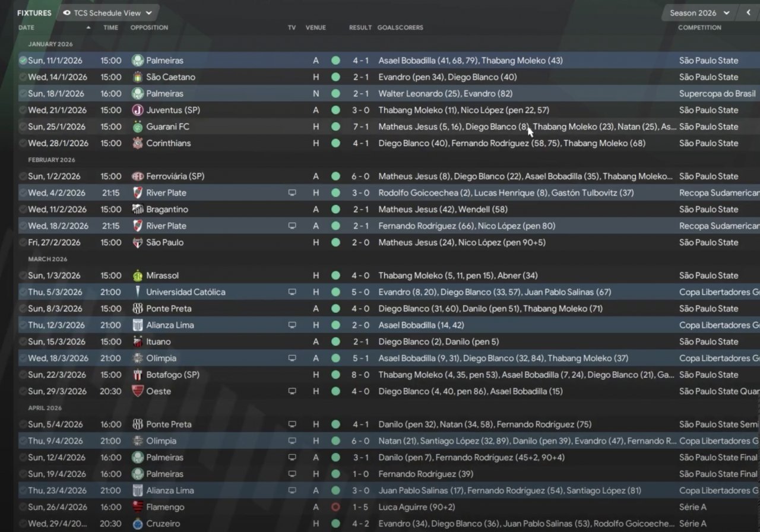
Task: Toggle the selection circle for Sun 25/1/2026
Action: tap(23, 127)
